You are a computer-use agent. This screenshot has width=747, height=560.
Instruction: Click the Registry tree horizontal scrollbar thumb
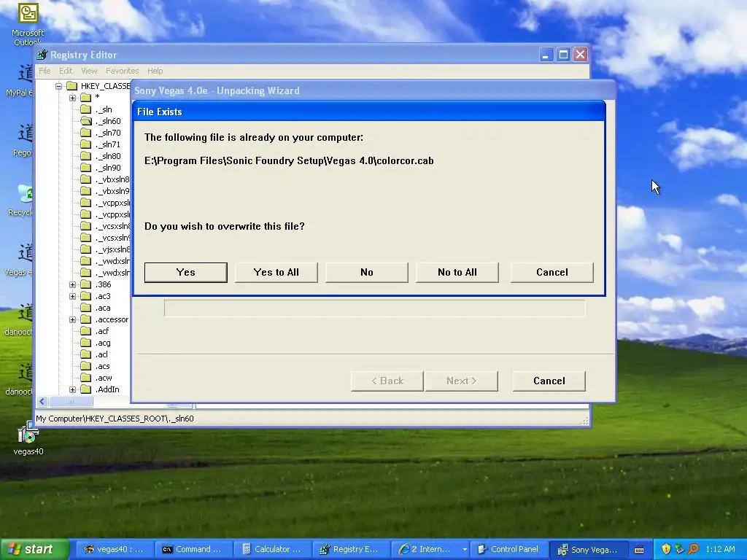coord(71,402)
